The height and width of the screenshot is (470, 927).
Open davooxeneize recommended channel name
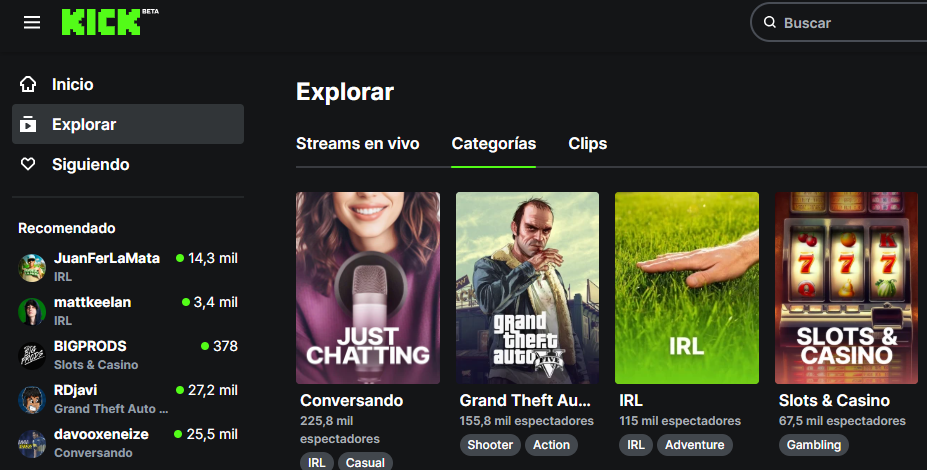coord(102,434)
